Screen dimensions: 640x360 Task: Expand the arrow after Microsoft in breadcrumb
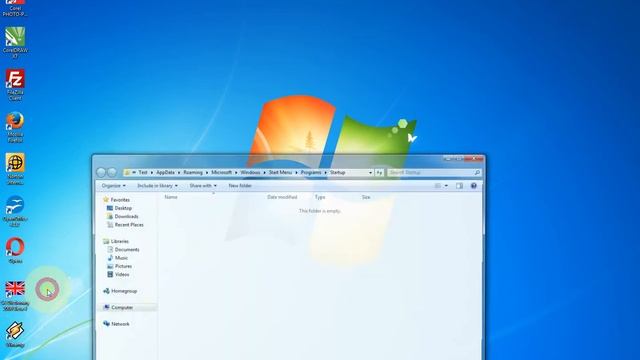pos(236,173)
